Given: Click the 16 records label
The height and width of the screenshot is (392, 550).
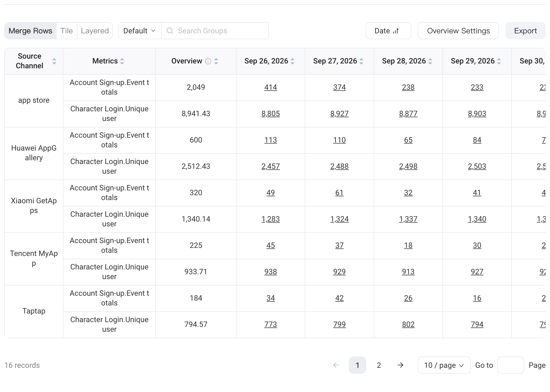Looking at the screenshot, I should [22, 365].
